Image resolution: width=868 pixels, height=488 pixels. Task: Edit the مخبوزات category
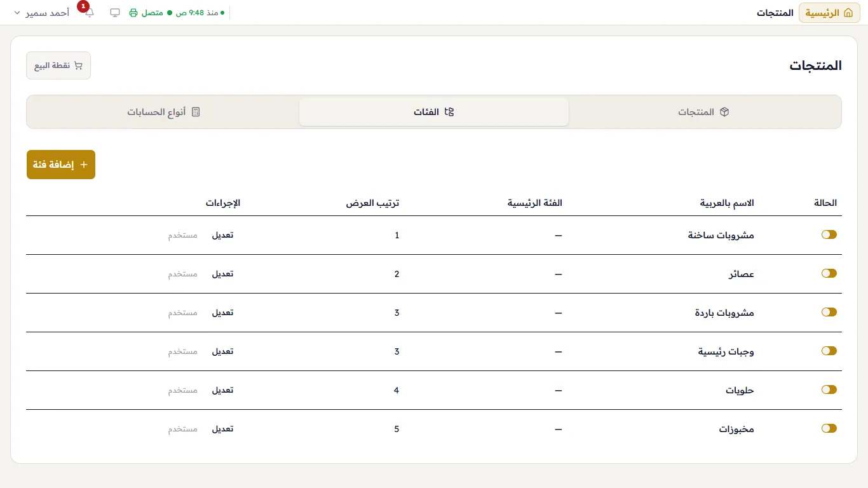point(222,429)
